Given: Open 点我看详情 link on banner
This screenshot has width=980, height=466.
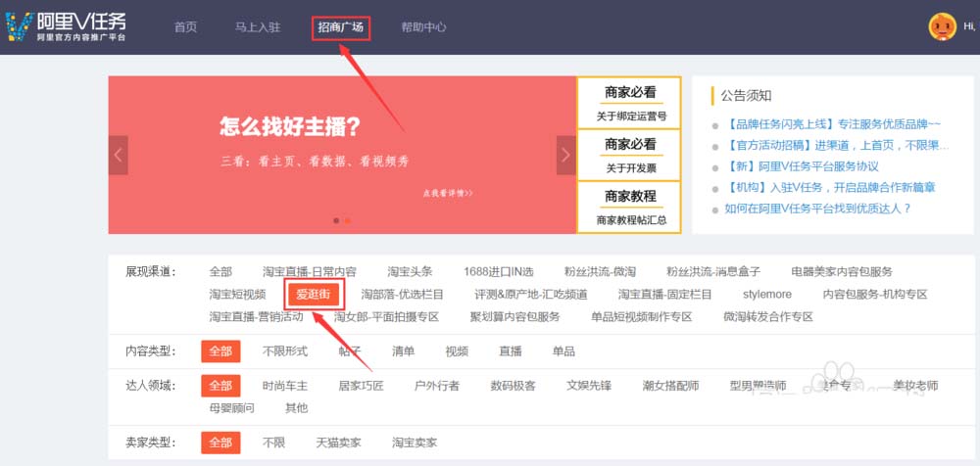Looking at the screenshot, I should [x=448, y=194].
